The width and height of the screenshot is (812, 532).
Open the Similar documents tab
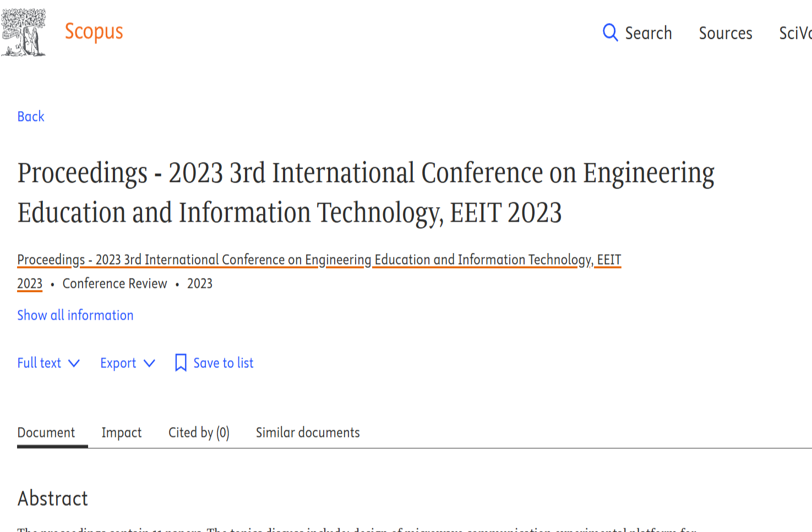click(x=308, y=432)
